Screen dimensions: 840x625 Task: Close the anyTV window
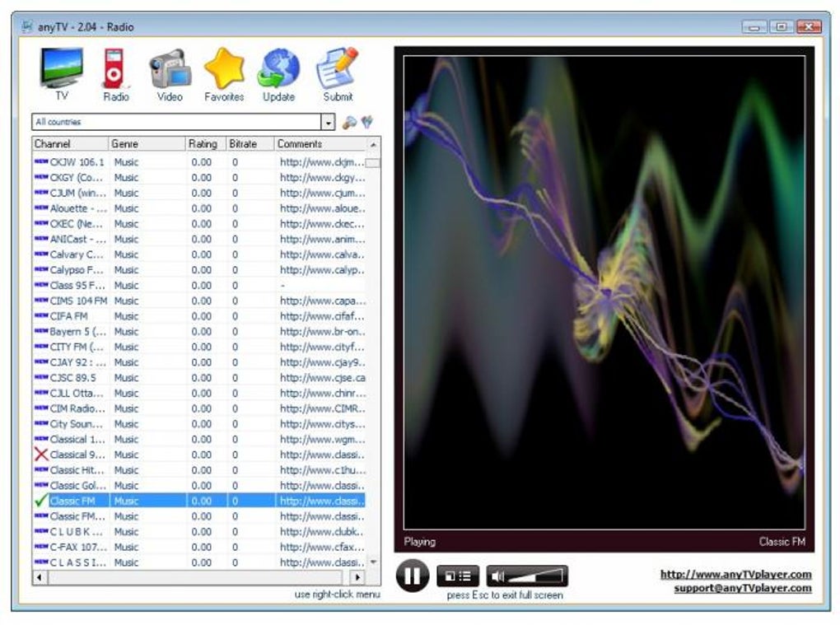click(x=809, y=27)
